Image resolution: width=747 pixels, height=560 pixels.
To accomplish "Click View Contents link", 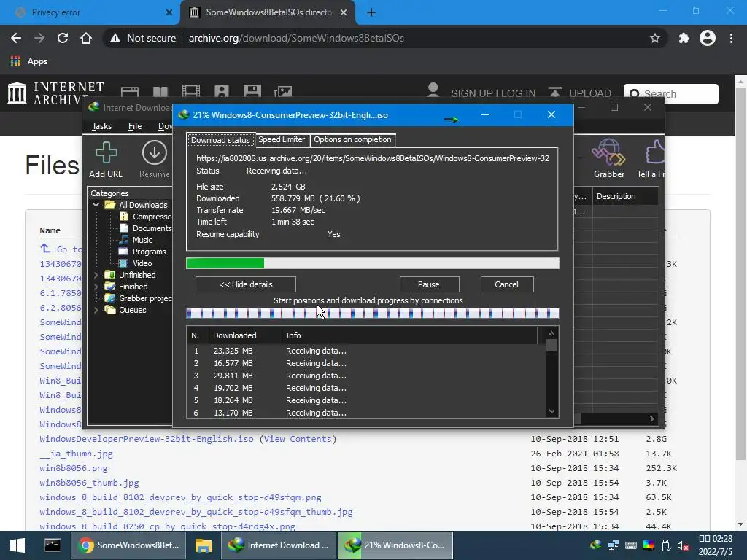I will [x=298, y=439].
